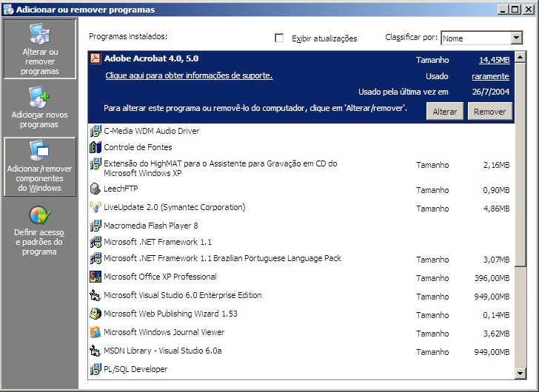Click the .NET Brazilian Portuguese Language Pack icon
The image size is (539, 392).
coord(96,258)
